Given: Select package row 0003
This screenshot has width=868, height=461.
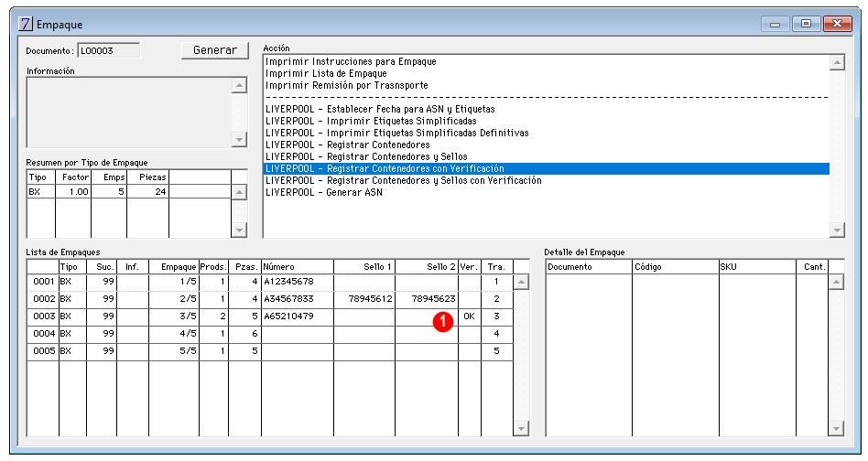Looking at the screenshot, I should [270, 316].
